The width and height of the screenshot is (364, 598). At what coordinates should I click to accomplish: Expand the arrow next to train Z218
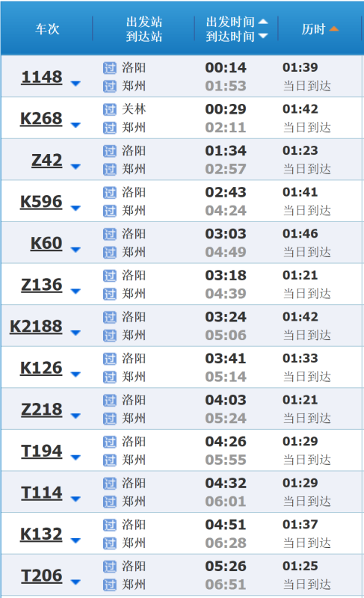click(x=75, y=416)
